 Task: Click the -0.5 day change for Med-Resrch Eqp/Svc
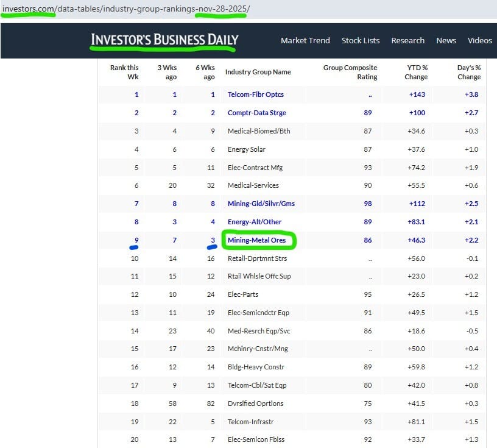point(472,331)
